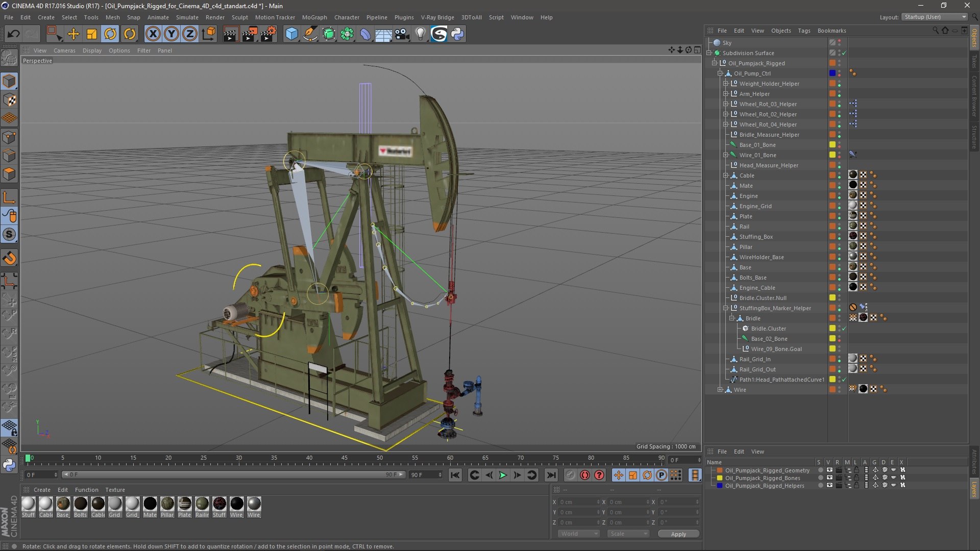Select the Railir material swatch

202,507
